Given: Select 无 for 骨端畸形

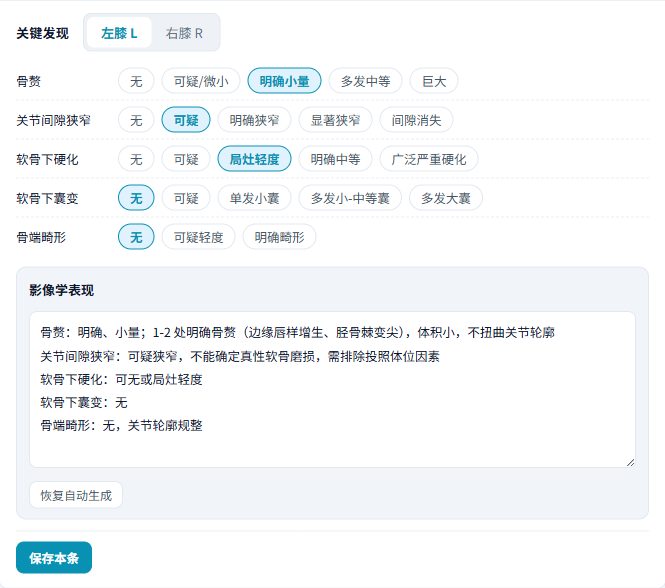Looking at the screenshot, I should (x=136, y=237).
